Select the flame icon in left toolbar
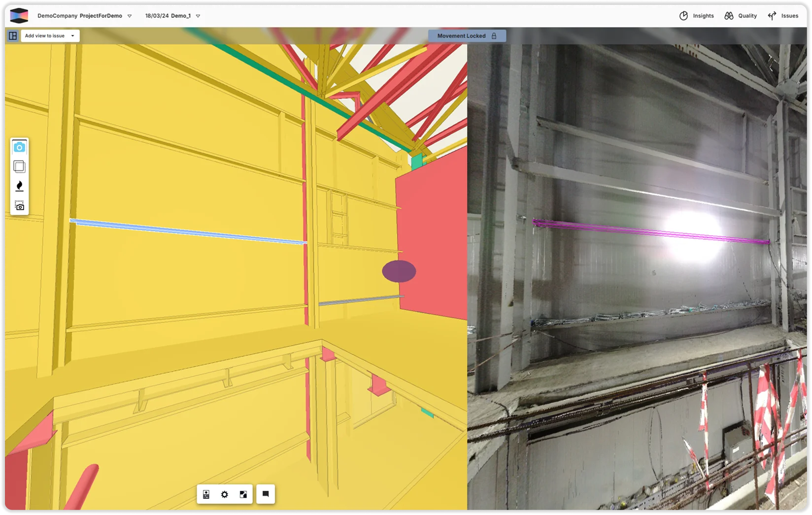812x515 pixels. (19, 186)
